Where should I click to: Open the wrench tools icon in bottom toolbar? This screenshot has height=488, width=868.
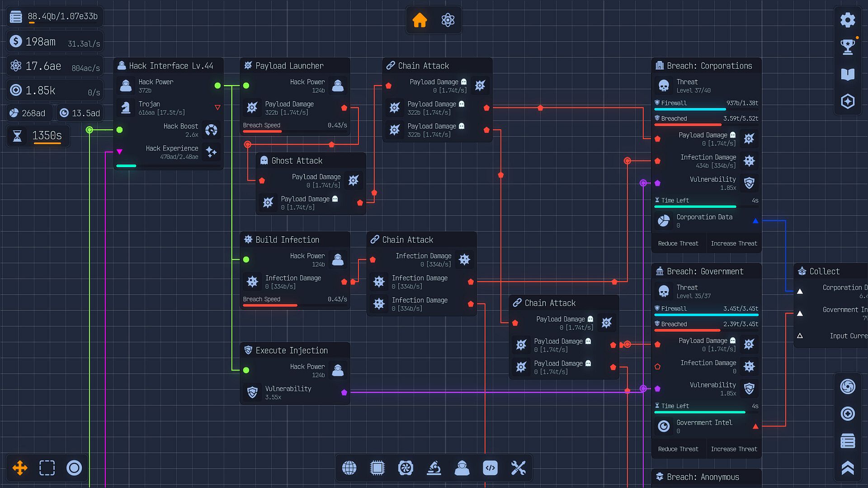click(518, 468)
